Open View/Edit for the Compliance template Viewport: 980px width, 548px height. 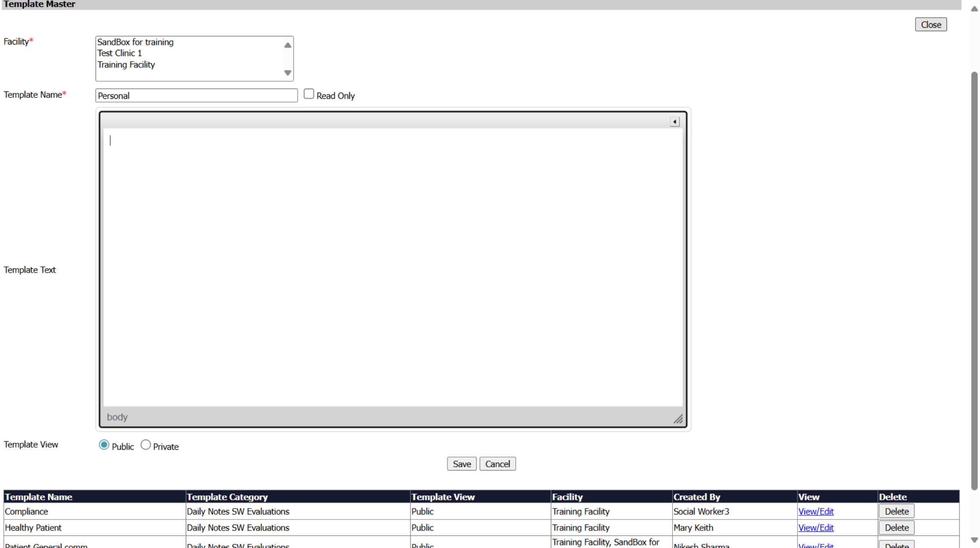coord(816,511)
